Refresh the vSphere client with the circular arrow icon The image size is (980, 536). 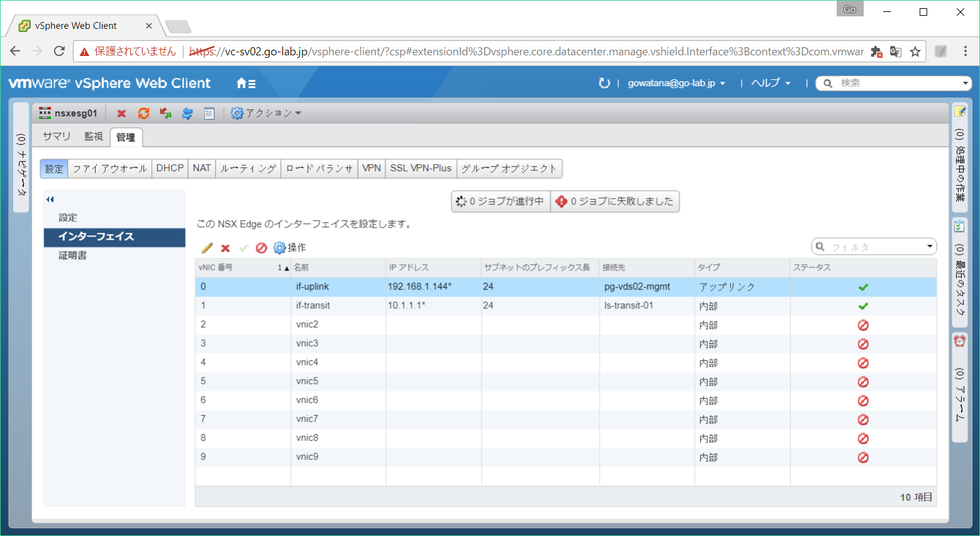604,83
